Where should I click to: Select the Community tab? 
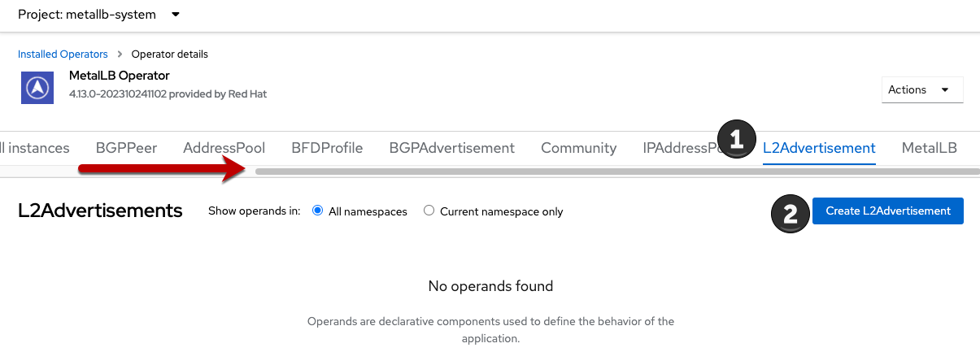(x=578, y=148)
